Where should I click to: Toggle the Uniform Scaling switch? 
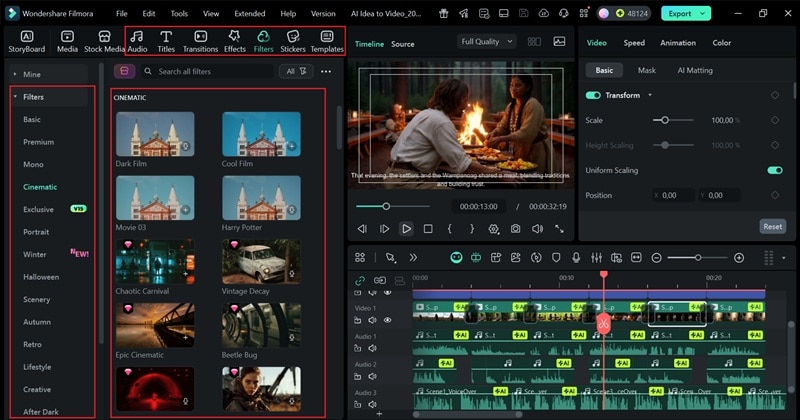[775, 170]
